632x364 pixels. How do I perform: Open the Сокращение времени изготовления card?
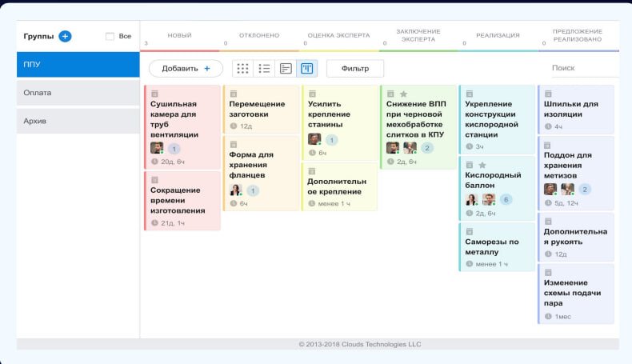pyautogui.click(x=182, y=200)
